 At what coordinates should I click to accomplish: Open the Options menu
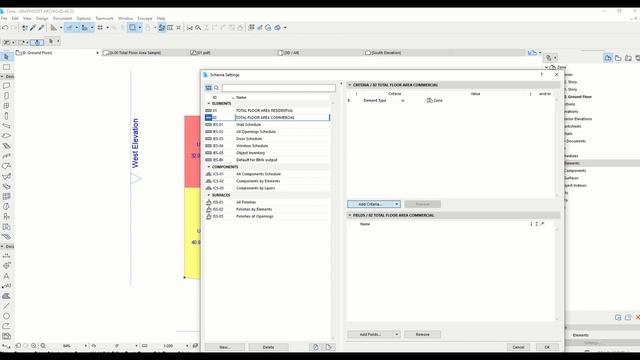(x=84, y=18)
